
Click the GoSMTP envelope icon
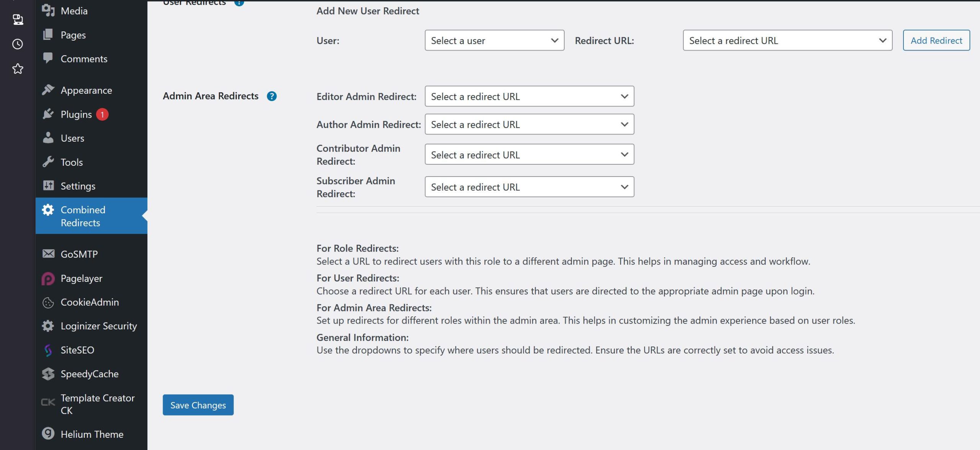(x=48, y=254)
